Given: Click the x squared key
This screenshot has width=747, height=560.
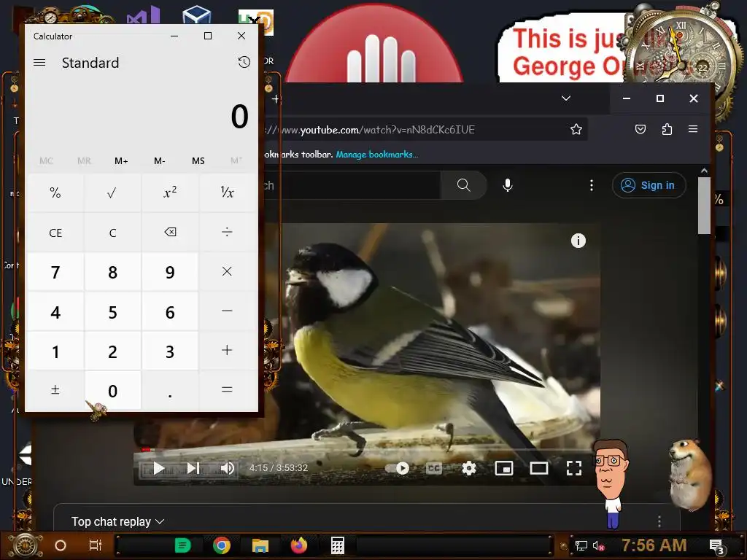Looking at the screenshot, I should click(x=169, y=192).
